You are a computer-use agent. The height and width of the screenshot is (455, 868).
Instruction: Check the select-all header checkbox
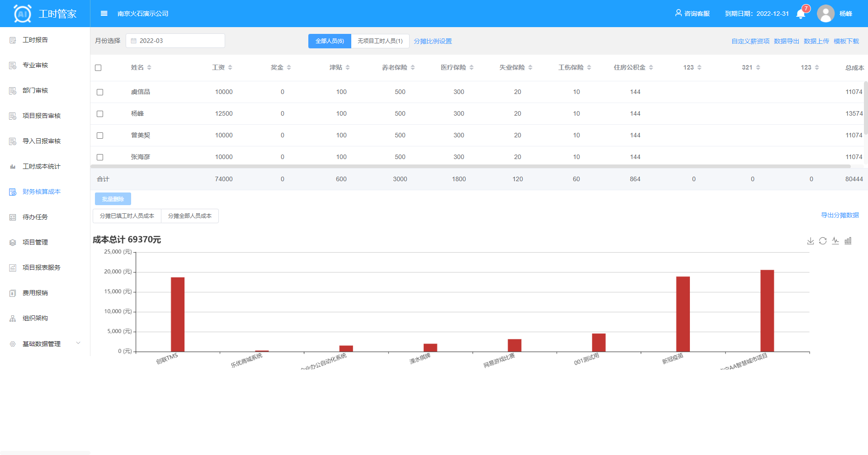click(x=98, y=68)
